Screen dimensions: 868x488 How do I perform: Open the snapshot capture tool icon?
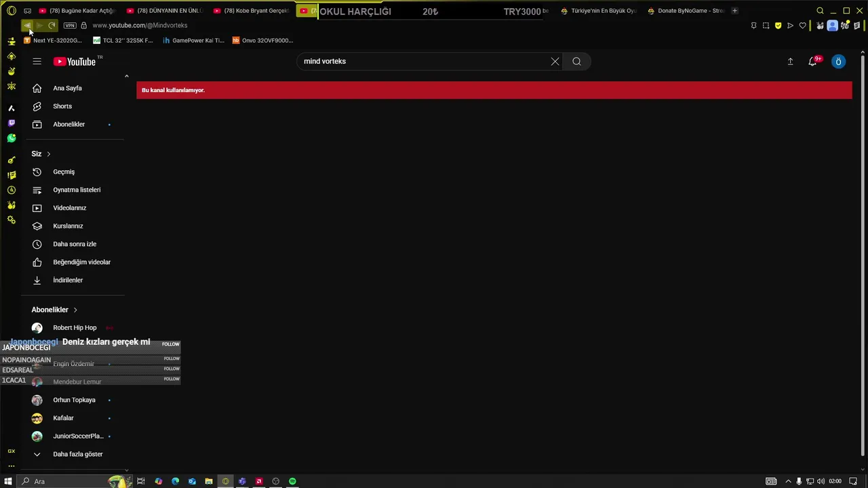click(x=766, y=26)
